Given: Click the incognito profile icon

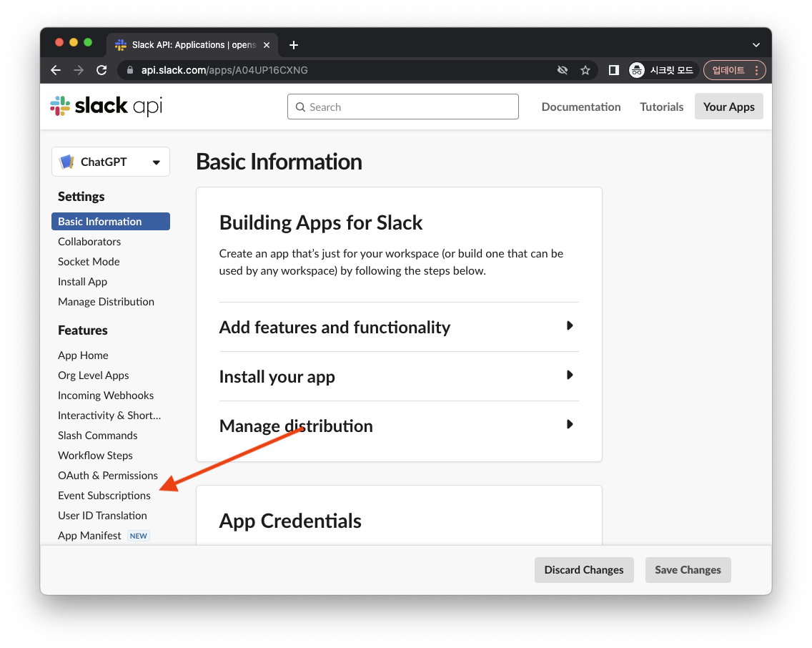Looking at the screenshot, I should (x=636, y=70).
